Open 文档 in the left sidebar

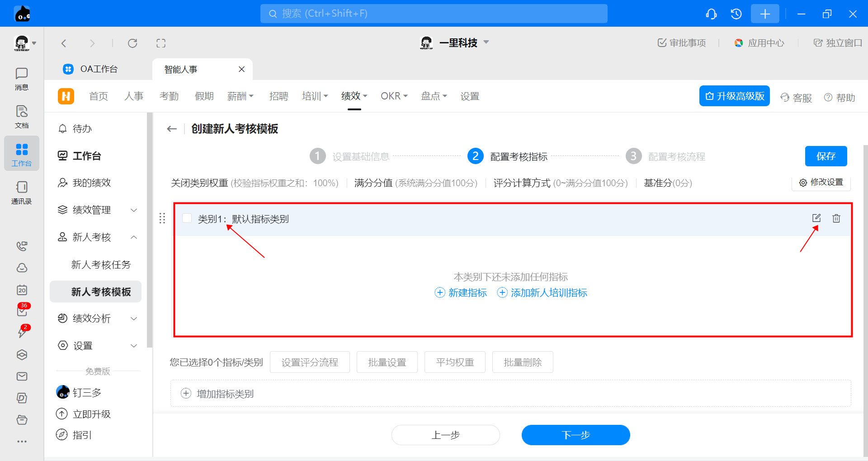tap(21, 117)
